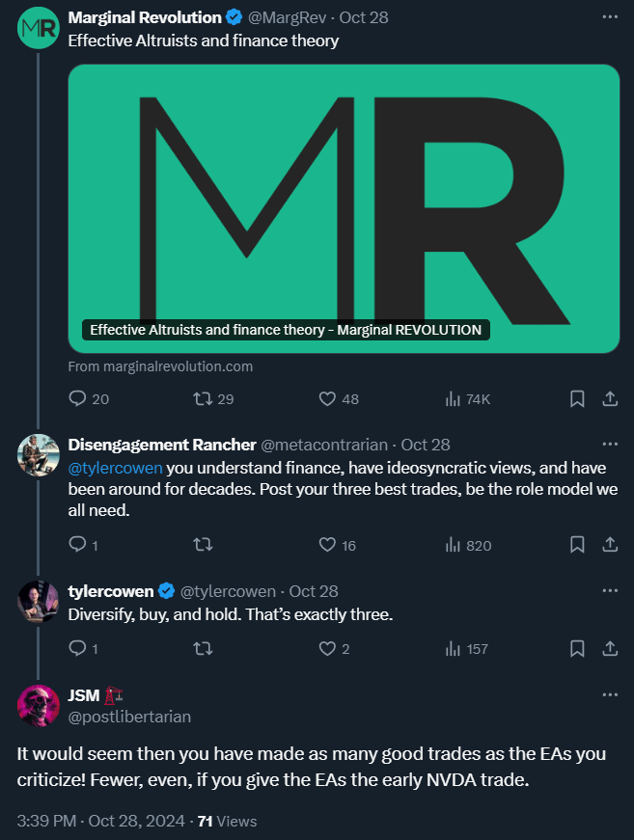Share the Marginal Revolution tweet

pos(610,398)
